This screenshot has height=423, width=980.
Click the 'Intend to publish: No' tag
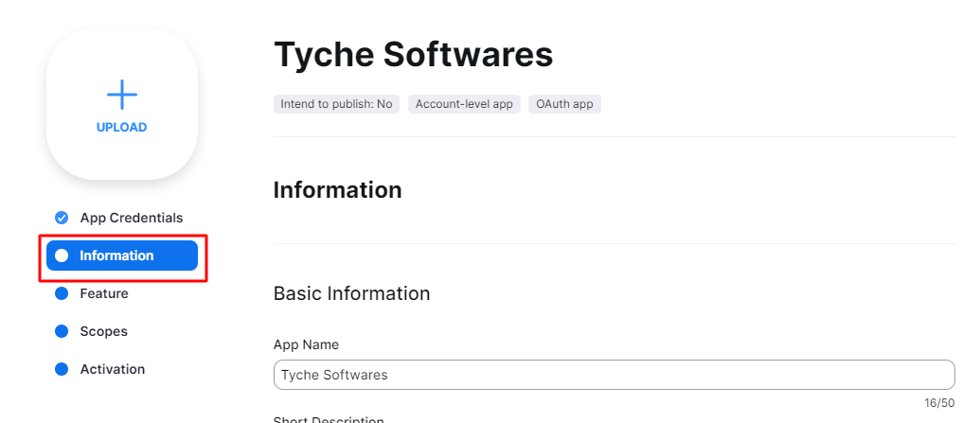click(336, 104)
